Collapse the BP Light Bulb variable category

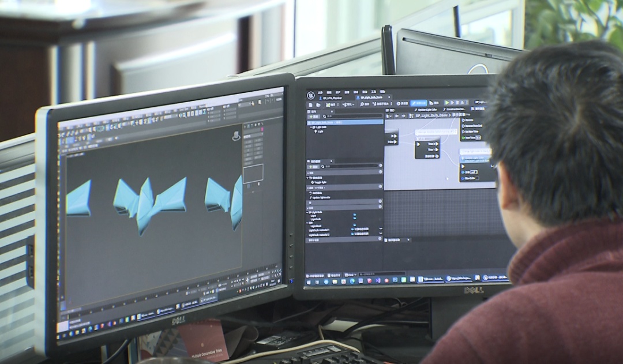(x=307, y=213)
